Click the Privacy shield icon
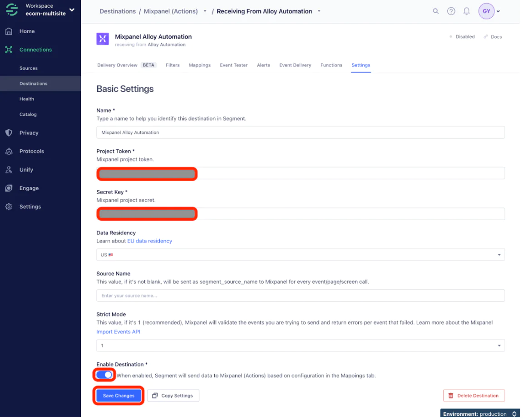The width and height of the screenshot is (523, 420). coord(9,133)
